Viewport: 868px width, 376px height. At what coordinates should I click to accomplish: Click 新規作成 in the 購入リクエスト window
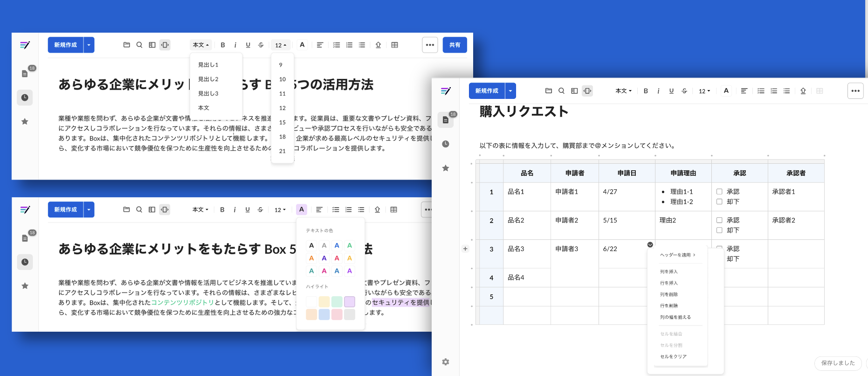487,91
